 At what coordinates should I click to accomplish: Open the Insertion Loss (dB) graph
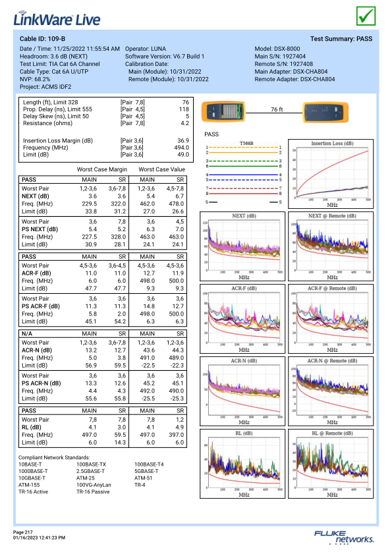coord(331,174)
